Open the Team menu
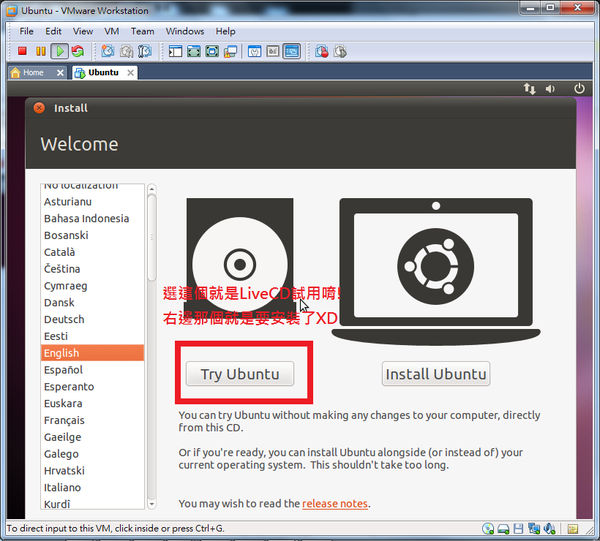The image size is (600, 541). click(x=142, y=31)
